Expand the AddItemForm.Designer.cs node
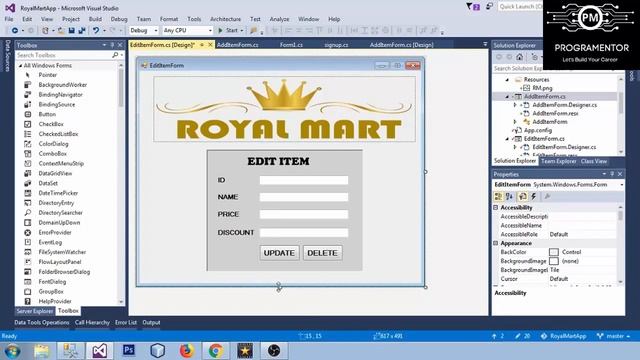This screenshot has width=640, height=360. pos(515,105)
